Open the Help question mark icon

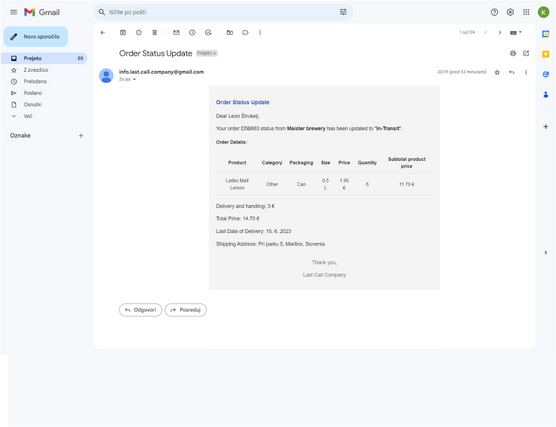[494, 12]
